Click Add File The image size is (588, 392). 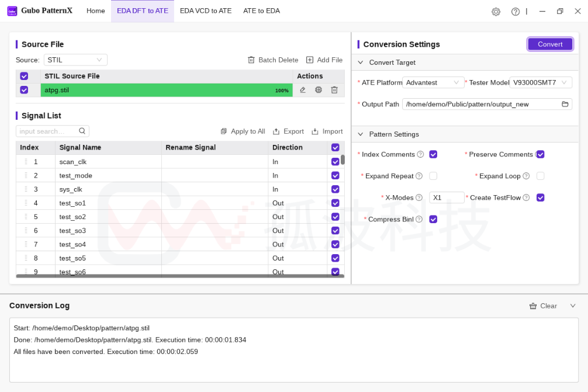pos(324,60)
